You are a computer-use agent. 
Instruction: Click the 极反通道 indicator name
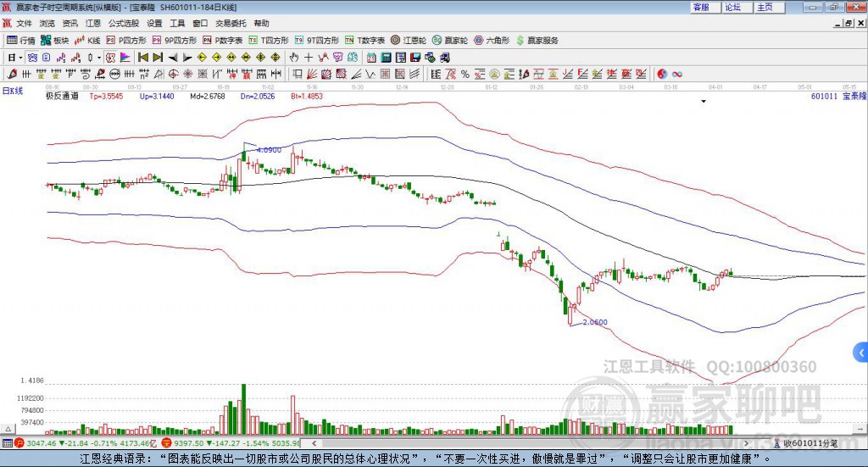pyautogui.click(x=62, y=97)
